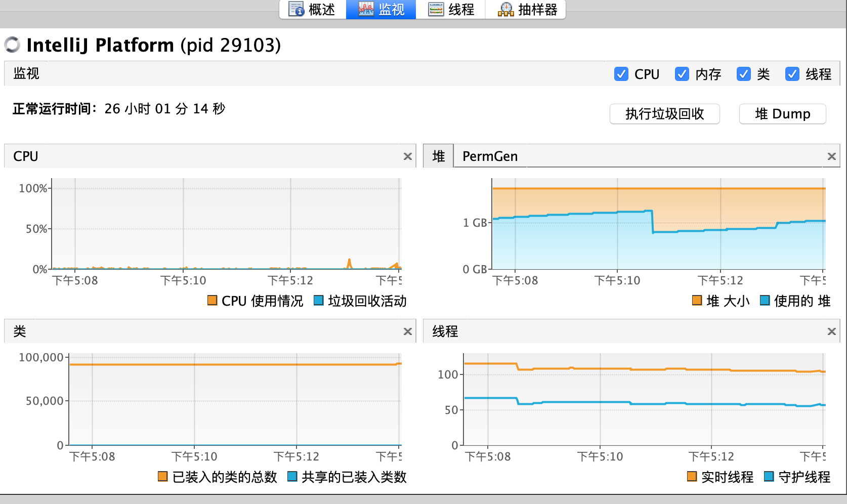Close the heap chart panel
This screenshot has width=847, height=504.
tap(831, 156)
